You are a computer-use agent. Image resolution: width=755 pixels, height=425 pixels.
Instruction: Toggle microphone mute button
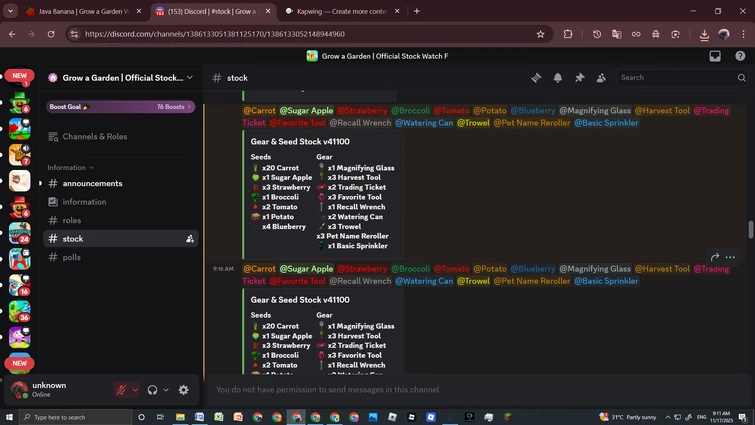pos(121,390)
